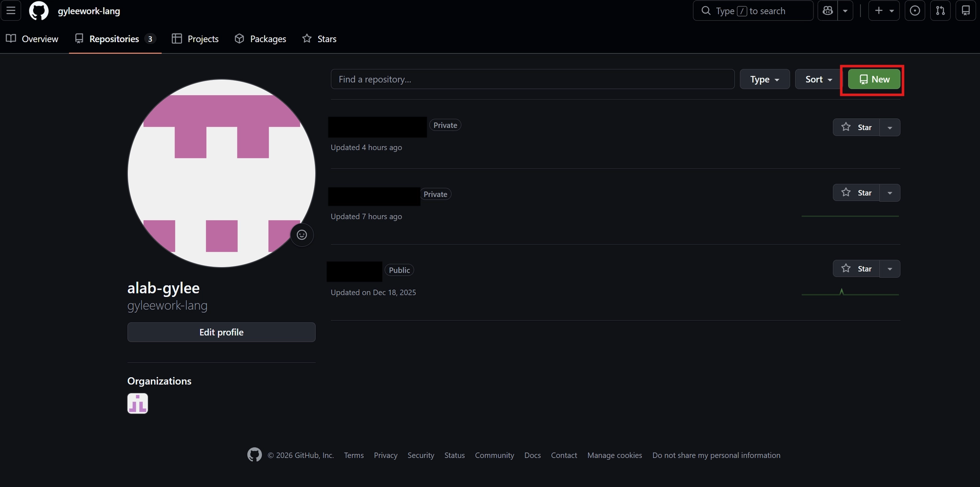Open Copilot chat icon in header
The image size is (980, 487).
tap(828, 11)
